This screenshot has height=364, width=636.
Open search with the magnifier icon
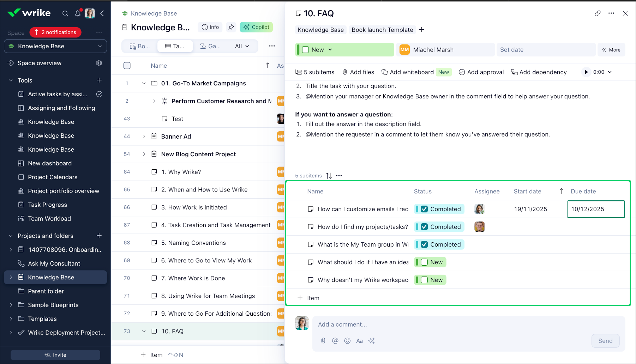[65, 13]
